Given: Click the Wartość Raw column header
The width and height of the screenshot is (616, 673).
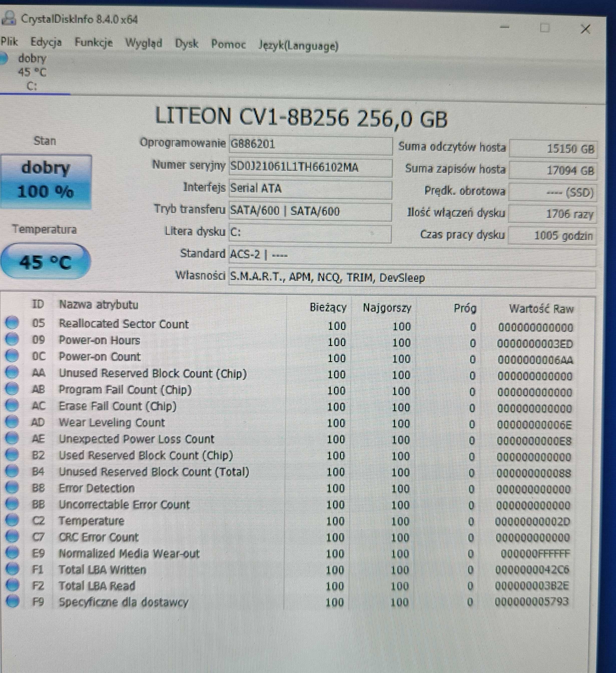Looking at the screenshot, I should 541,309.
